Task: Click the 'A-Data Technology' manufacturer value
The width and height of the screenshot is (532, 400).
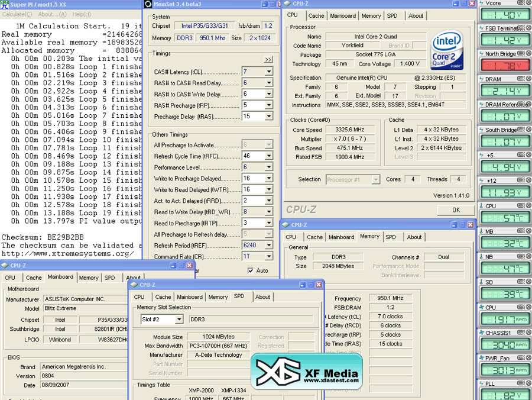Action: [x=219, y=355]
